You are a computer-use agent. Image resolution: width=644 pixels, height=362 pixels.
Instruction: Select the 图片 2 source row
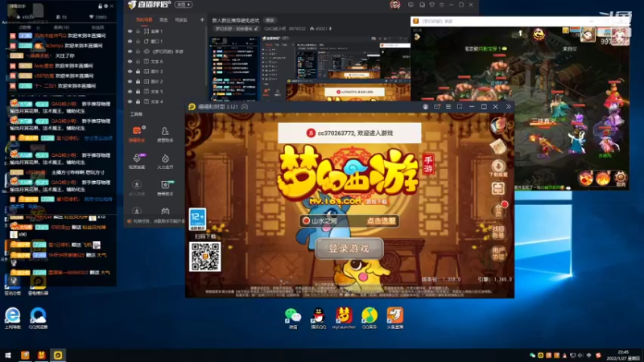click(166, 82)
